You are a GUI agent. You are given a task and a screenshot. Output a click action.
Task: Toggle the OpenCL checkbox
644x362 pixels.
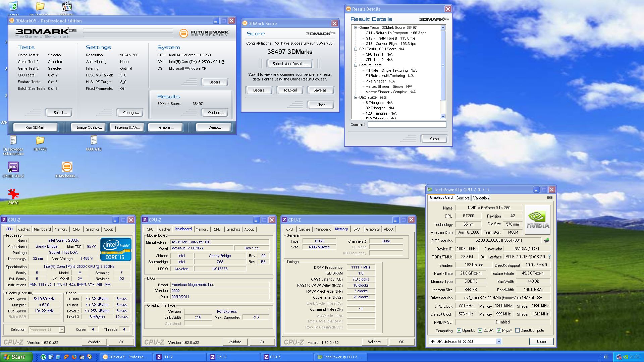tap(459, 330)
